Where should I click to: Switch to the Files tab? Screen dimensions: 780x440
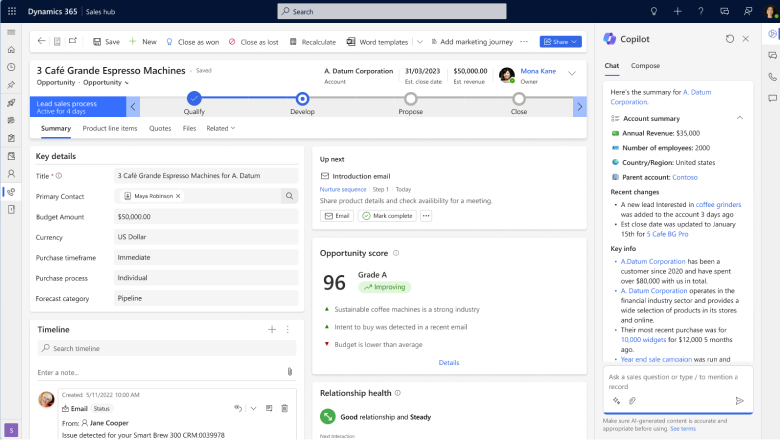[189, 128]
